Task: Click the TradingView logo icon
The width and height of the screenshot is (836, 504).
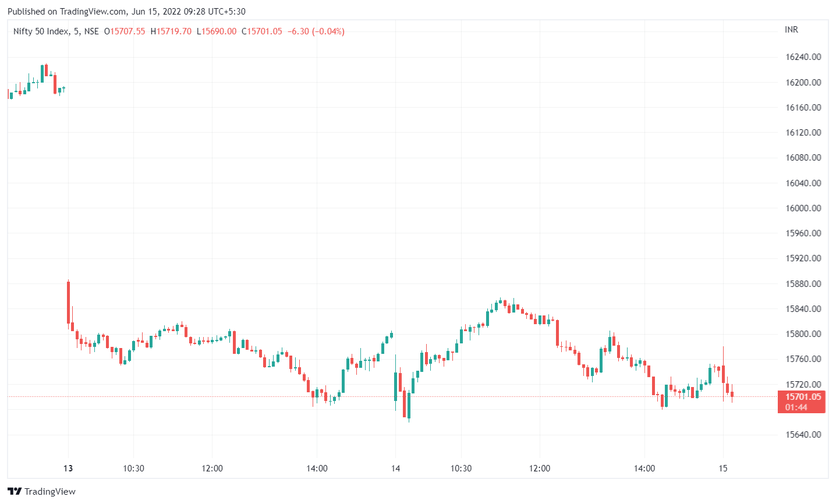Action: pyautogui.click(x=15, y=492)
